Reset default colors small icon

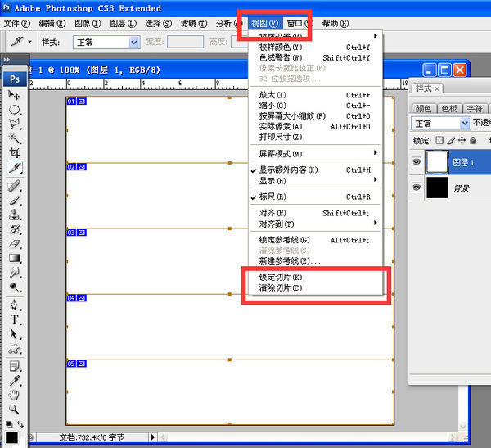pyautogui.click(x=9, y=424)
